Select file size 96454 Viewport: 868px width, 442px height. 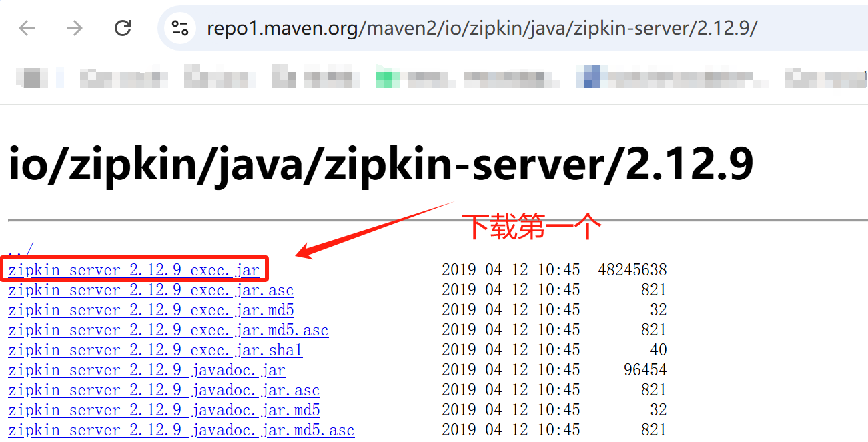(645, 370)
